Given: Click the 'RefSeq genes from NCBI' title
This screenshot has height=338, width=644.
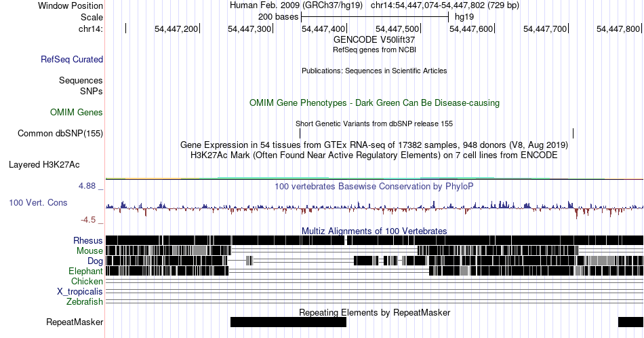Looking at the screenshot, I should click(x=374, y=50).
